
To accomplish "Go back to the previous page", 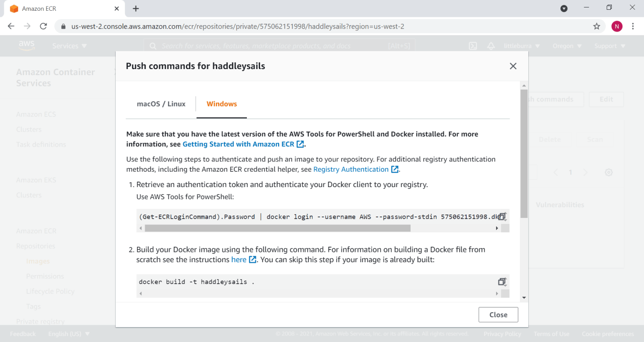I will pyautogui.click(x=11, y=27).
